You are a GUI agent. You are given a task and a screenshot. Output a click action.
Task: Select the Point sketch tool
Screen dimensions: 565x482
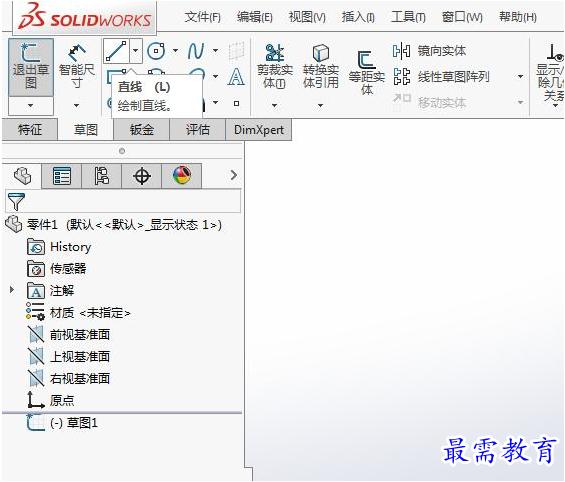(x=236, y=103)
